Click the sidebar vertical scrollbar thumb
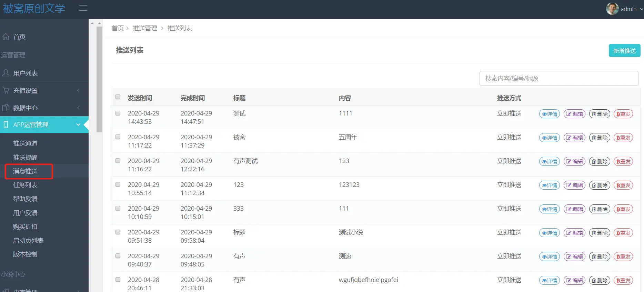Image resolution: width=644 pixels, height=292 pixels. tap(99, 79)
